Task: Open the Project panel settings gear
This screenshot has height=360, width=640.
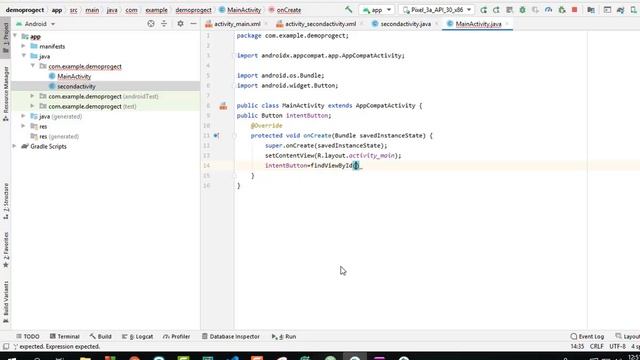Action: (x=180, y=24)
